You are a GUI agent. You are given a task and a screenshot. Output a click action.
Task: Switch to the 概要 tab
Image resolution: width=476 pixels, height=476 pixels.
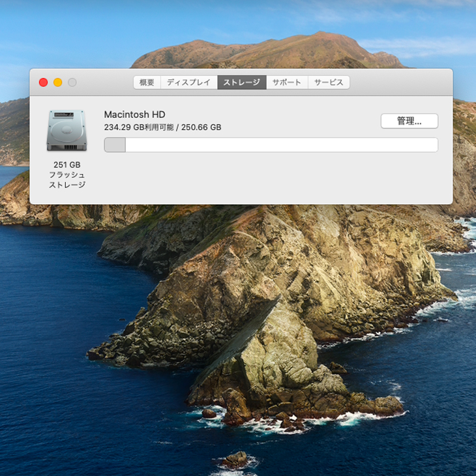147,83
